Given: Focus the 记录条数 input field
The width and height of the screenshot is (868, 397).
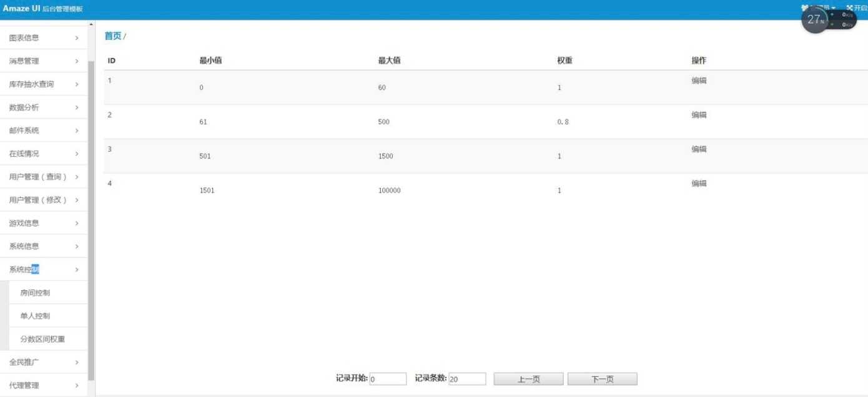Looking at the screenshot, I should click(x=466, y=379).
